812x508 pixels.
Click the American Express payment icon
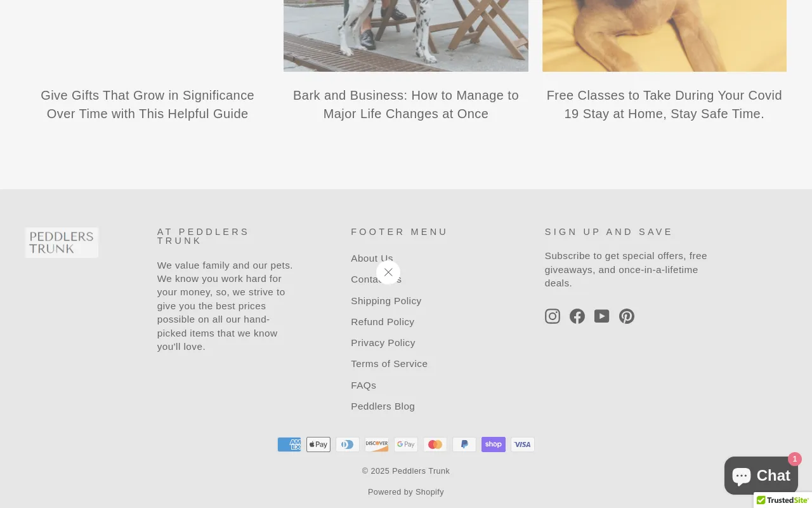pyautogui.click(x=289, y=444)
